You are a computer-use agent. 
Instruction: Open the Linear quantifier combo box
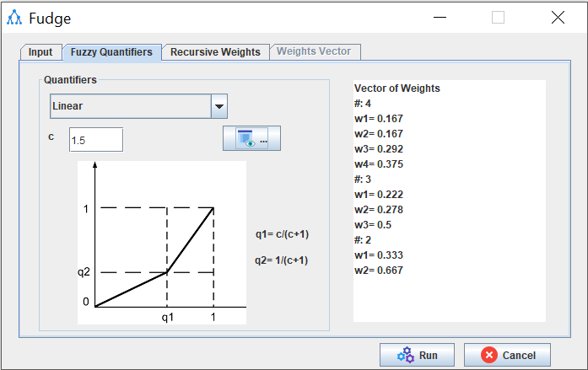[129, 106]
